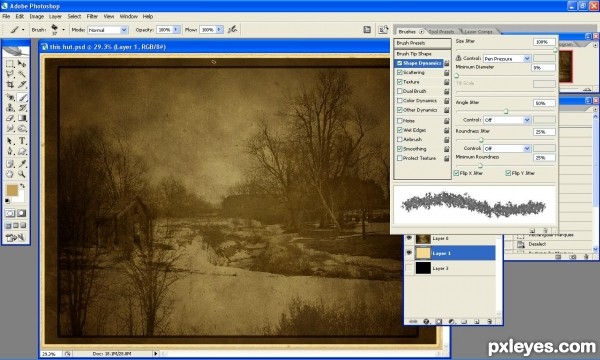Select the Move tool
Image resolution: width=600 pixels, height=360 pixels.
(22, 64)
